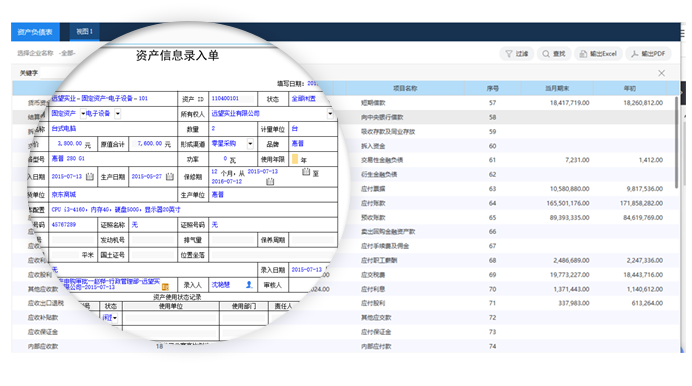Expand the 电子设备 subcategory dropdown arrow
The image size is (692, 386).
[x=117, y=114]
